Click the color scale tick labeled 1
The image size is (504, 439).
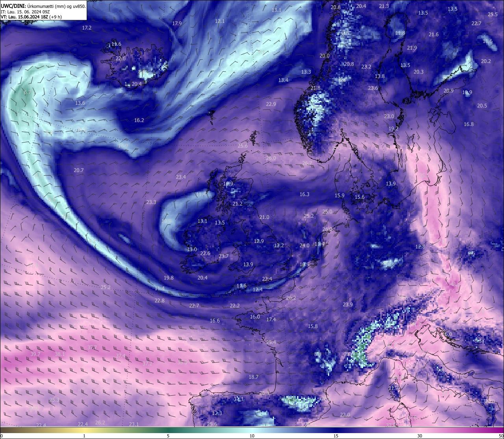point(84,436)
